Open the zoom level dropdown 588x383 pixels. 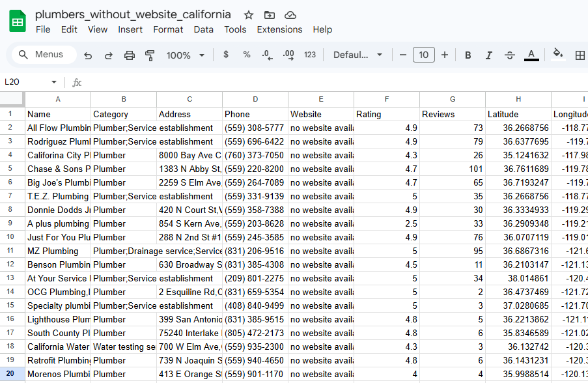(185, 55)
